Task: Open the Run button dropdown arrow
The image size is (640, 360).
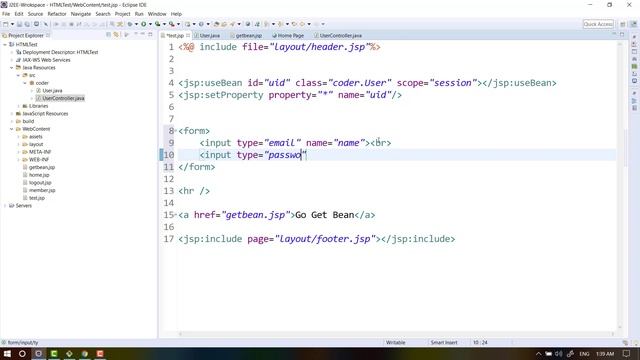Action: (x=150, y=24)
